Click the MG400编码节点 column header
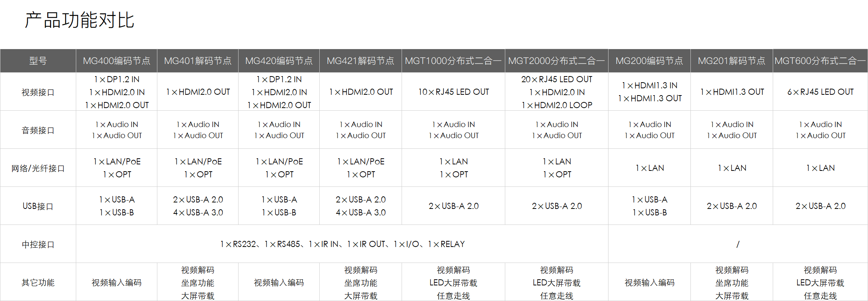This screenshot has width=868, height=301. point(117,61)
